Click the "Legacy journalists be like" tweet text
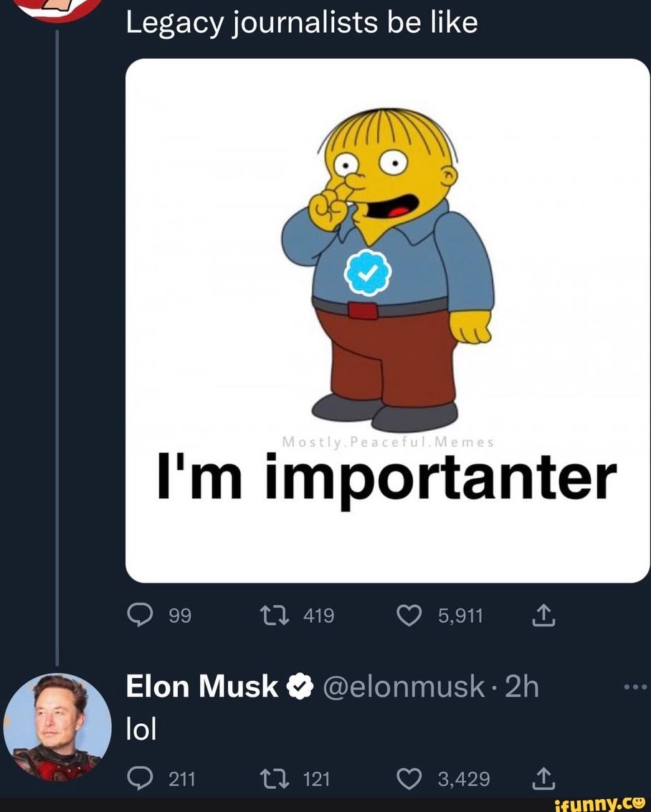 pos(301,23)
